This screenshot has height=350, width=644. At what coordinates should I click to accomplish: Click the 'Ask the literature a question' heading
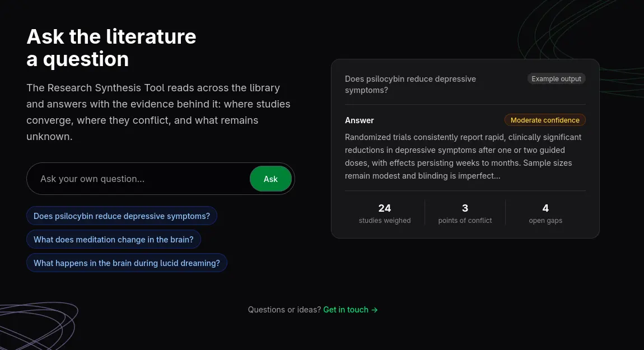pyautogui.click(x=111, y=48)
